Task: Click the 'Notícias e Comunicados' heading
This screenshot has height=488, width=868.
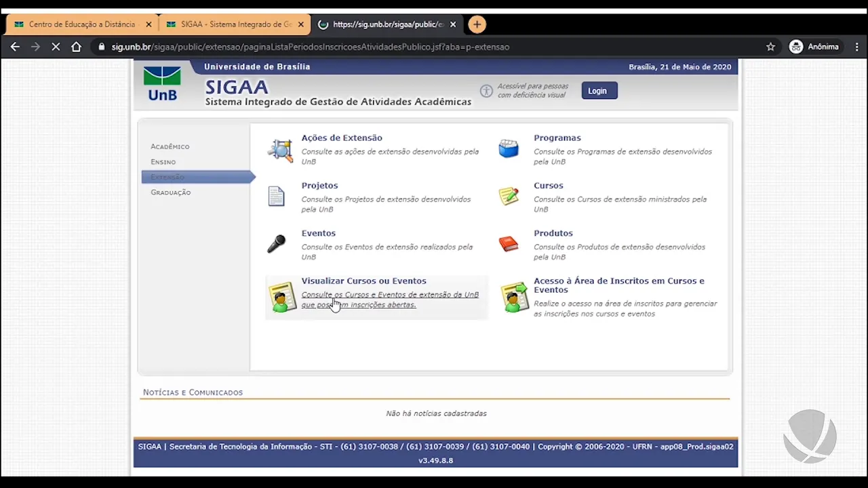Action: click(193, 392)
